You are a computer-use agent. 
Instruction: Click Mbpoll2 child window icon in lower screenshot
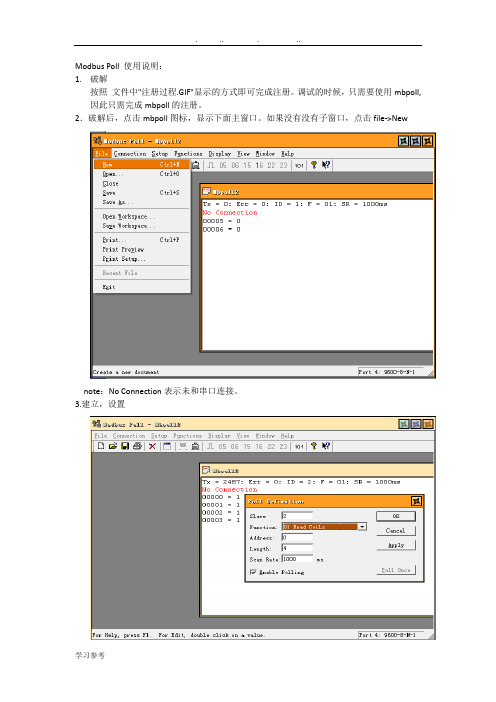pyautogui.click(x=206, y=470)
